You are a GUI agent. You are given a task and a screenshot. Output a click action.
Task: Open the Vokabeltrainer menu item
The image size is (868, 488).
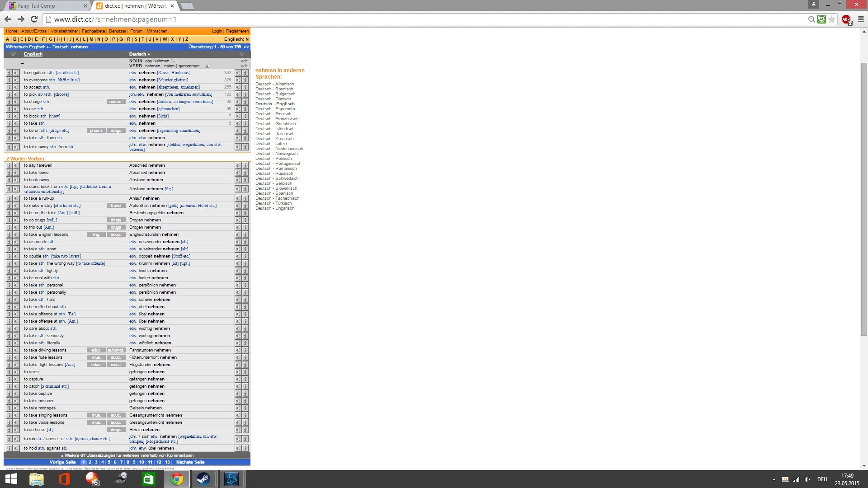pyautogui.click(x=64, y=31)
